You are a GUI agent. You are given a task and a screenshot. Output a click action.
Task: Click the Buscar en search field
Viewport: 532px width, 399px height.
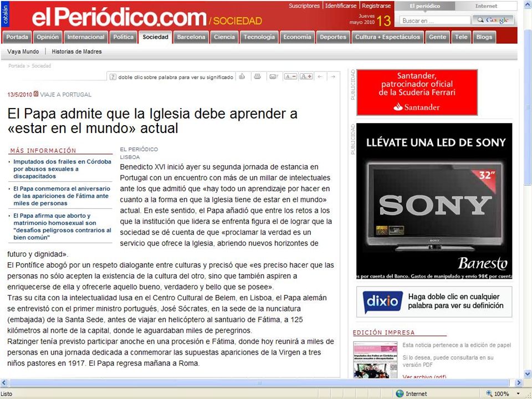[x=434, y=21]
